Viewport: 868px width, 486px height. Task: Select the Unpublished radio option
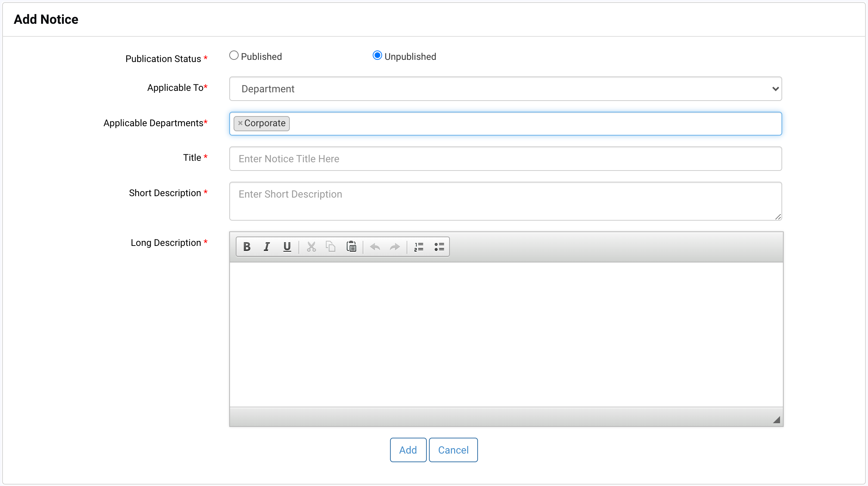[377, 56]
